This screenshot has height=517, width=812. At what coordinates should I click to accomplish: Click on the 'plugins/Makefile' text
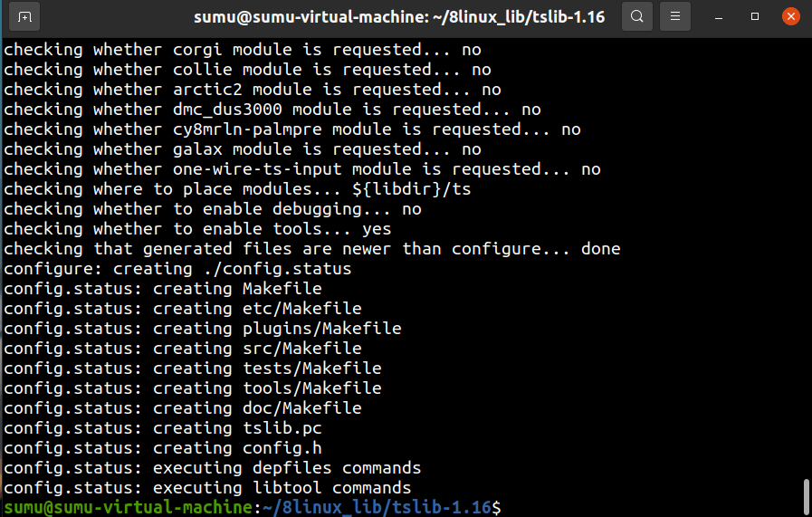[322, 329]
